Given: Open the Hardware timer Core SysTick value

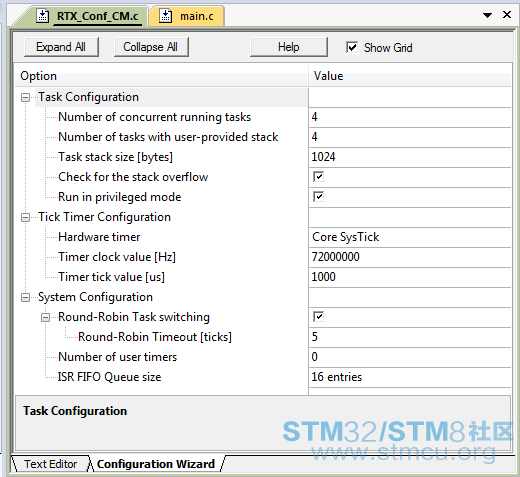Looking at the screenshot, I should point(410,237).
